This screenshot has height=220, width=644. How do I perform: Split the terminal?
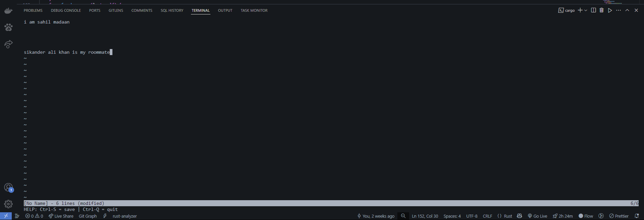pos(593,10)
